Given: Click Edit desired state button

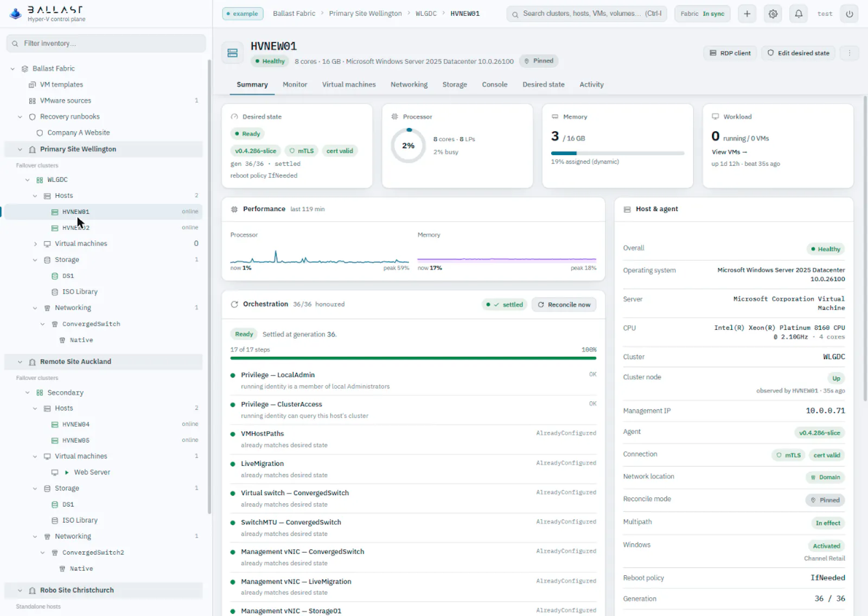Looking at the screenshot, I should click(799, 53).
